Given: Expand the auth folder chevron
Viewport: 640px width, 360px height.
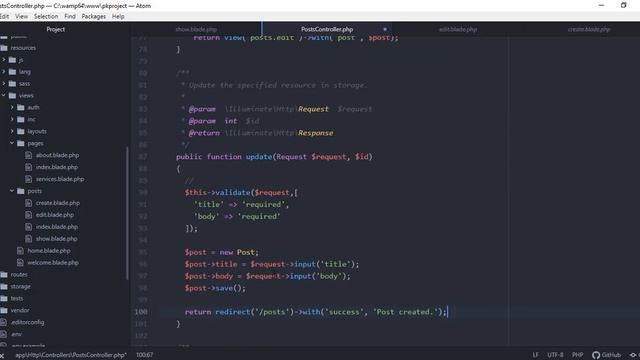Looking at the screenshot, I should click(x=12, y=107).
